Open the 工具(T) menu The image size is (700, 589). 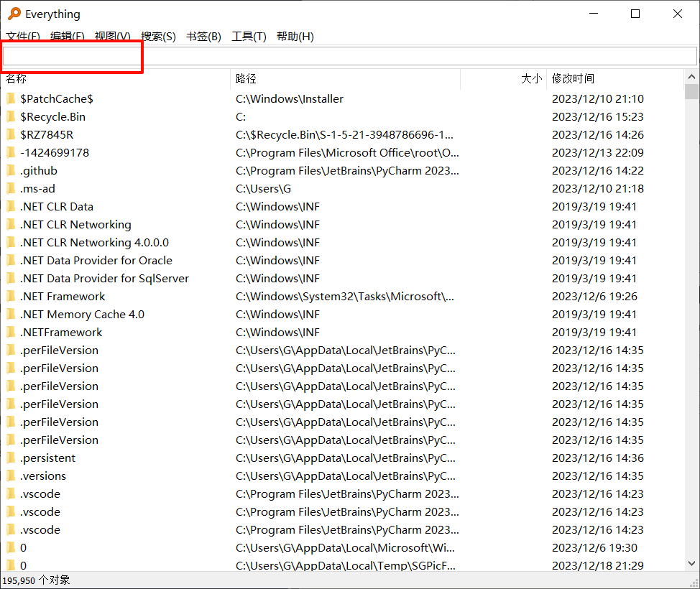click(249, 37)
